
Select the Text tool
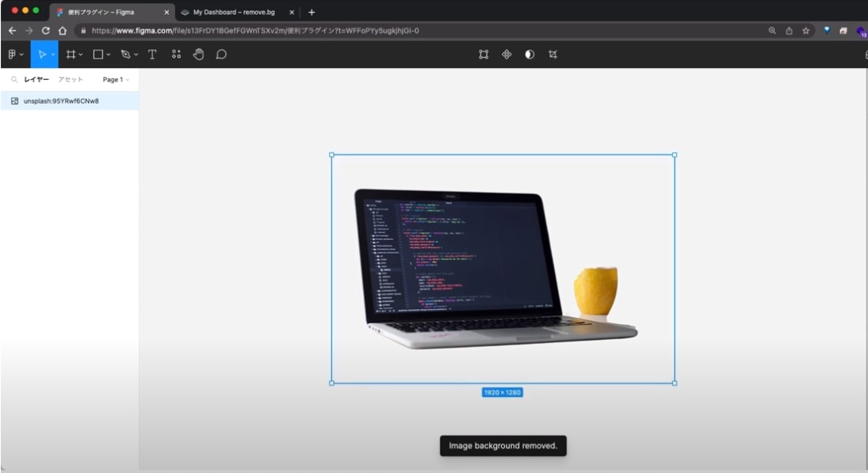tap(152, 54)
